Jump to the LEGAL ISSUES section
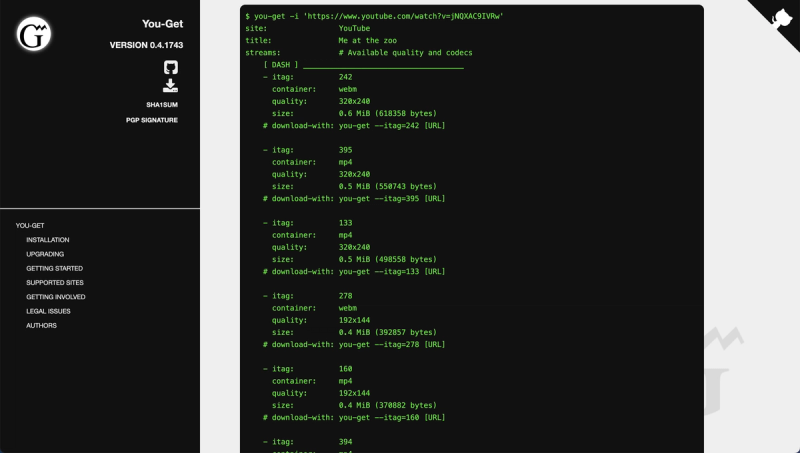Image resolution: width=800 pixels, height=453 pixels. (x=48, y=311)
